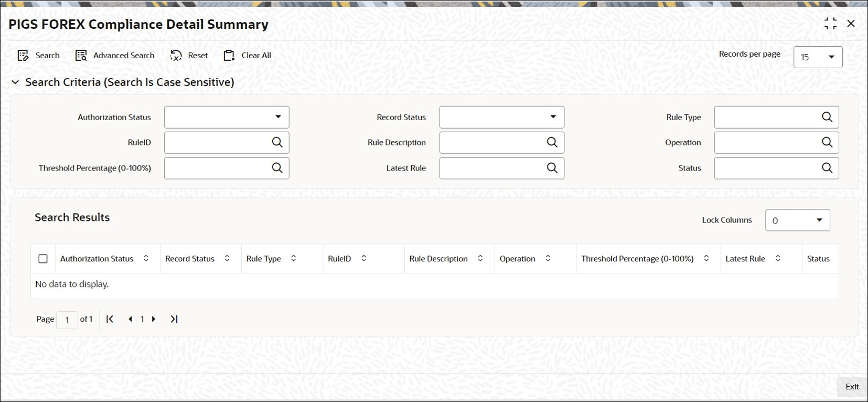868x402 pixels.
Task: Open the Record Status dropdown
Action: (x=501, y=118)
